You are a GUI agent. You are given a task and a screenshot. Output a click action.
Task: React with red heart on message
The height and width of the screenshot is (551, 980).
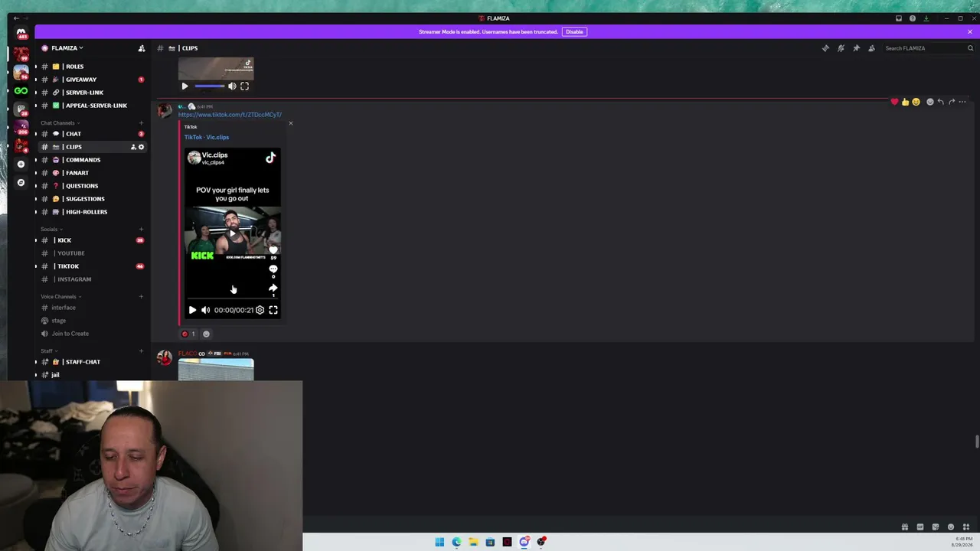(894, 102)
